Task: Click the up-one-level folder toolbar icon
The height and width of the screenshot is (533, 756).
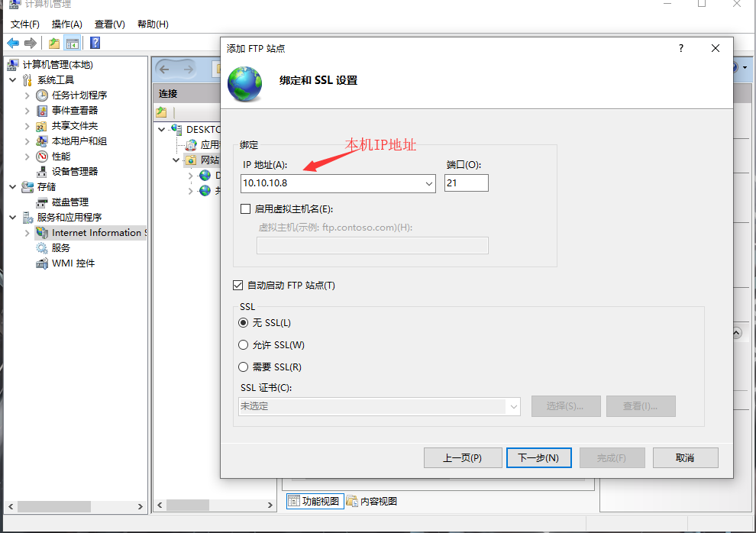Action: click(53, 43)
